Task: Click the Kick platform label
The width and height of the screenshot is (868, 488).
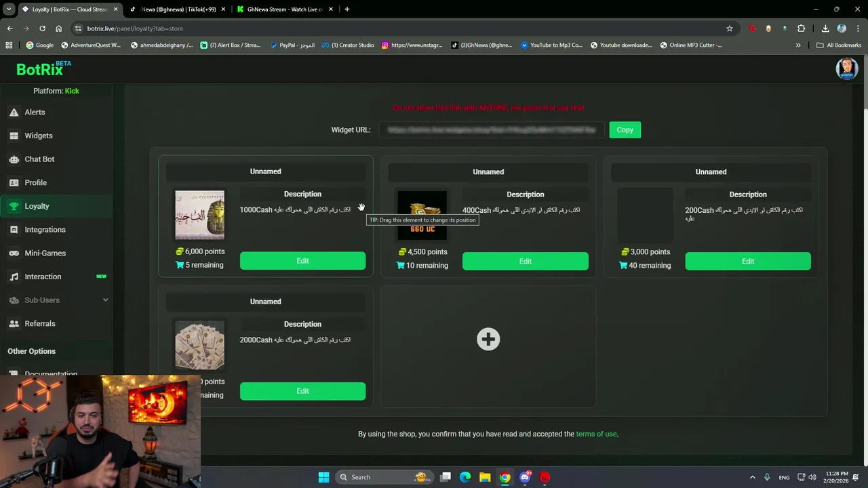Action: pos(72,91)
